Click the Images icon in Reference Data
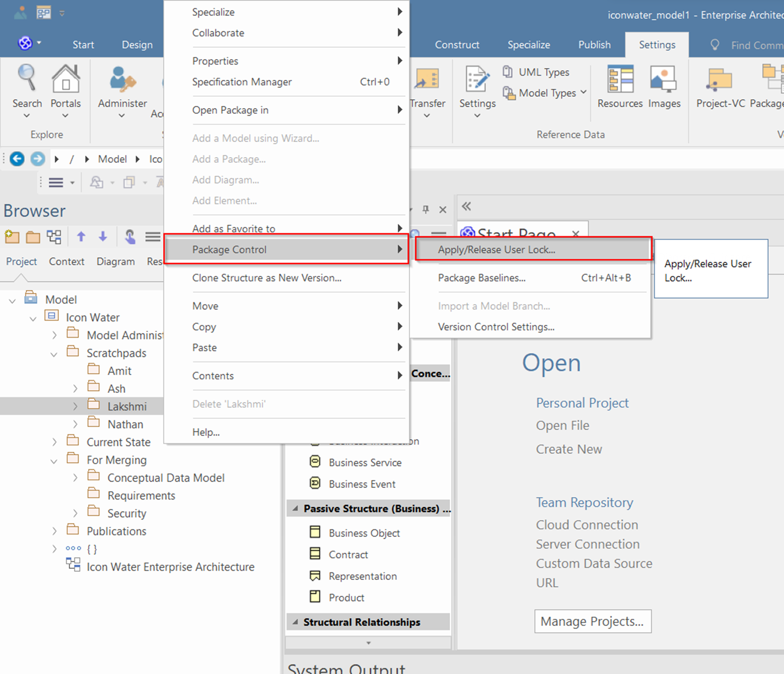784x674 pixels. click(664, 78)
